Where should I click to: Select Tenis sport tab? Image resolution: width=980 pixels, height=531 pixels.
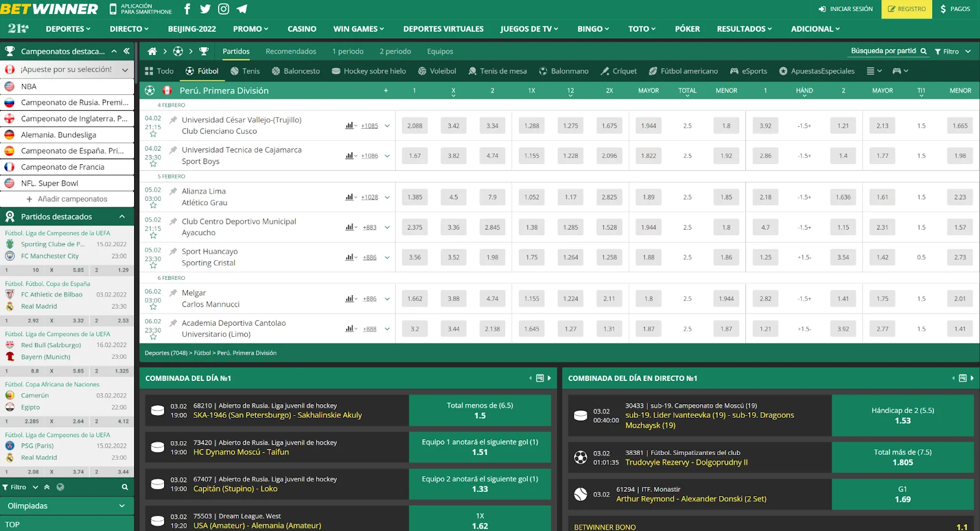click(245, 71)
